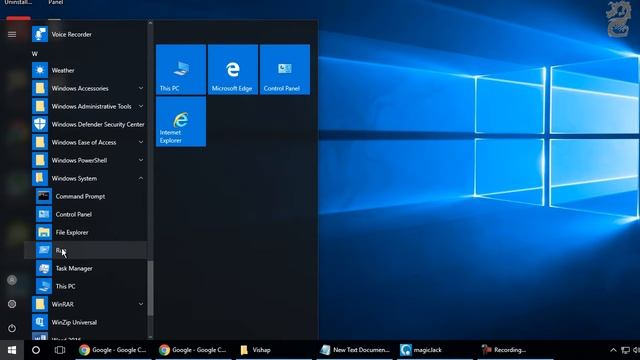Open the Task Manager icon
The width and height of the screenshot is (640, 360).
[44, 268]
